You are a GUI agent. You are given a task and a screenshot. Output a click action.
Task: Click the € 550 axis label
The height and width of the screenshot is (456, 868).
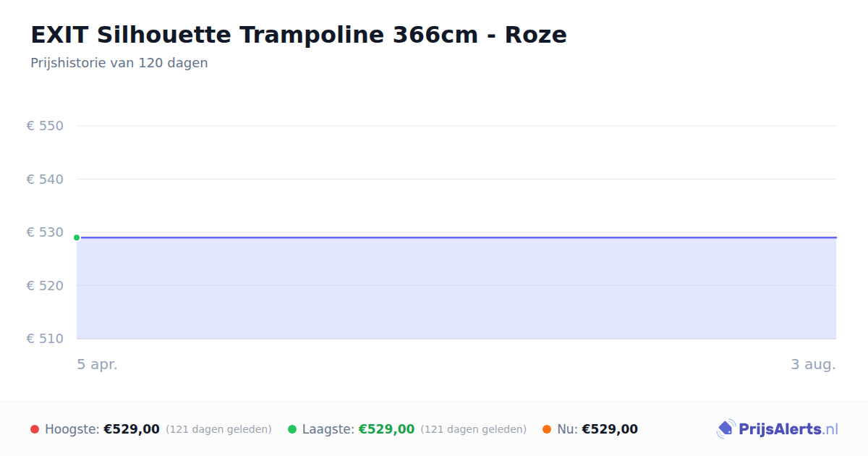click(x=45, y=126)
